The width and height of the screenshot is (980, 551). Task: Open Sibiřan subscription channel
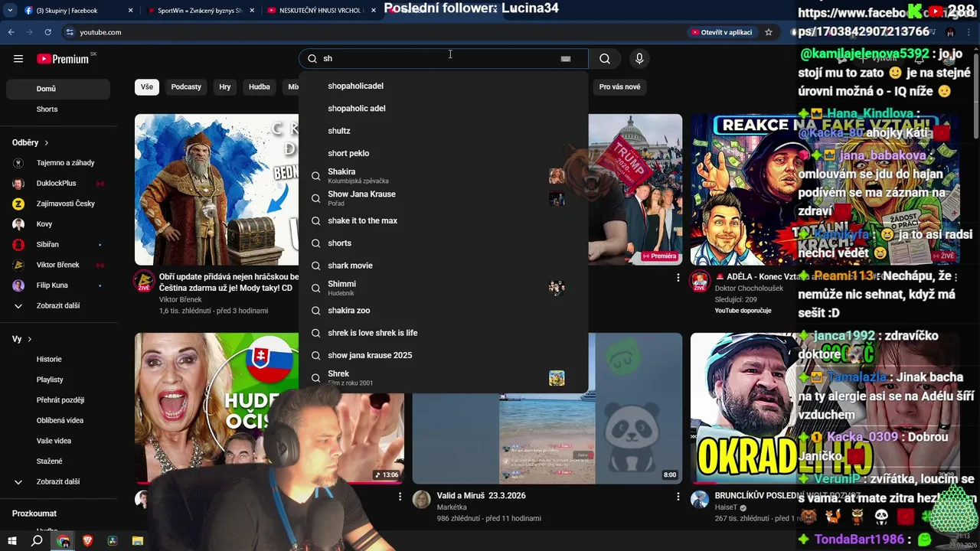(x=58, y=244)
